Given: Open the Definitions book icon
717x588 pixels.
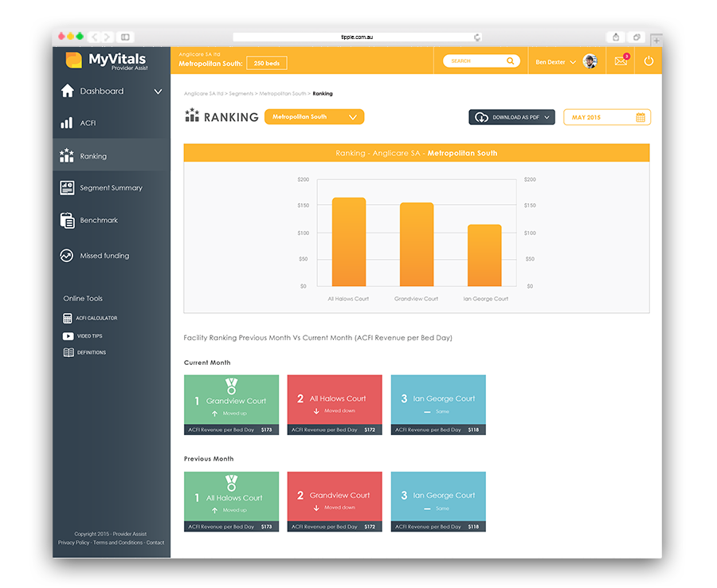Looking at the screenshot, I should click(x=69, y=352).
